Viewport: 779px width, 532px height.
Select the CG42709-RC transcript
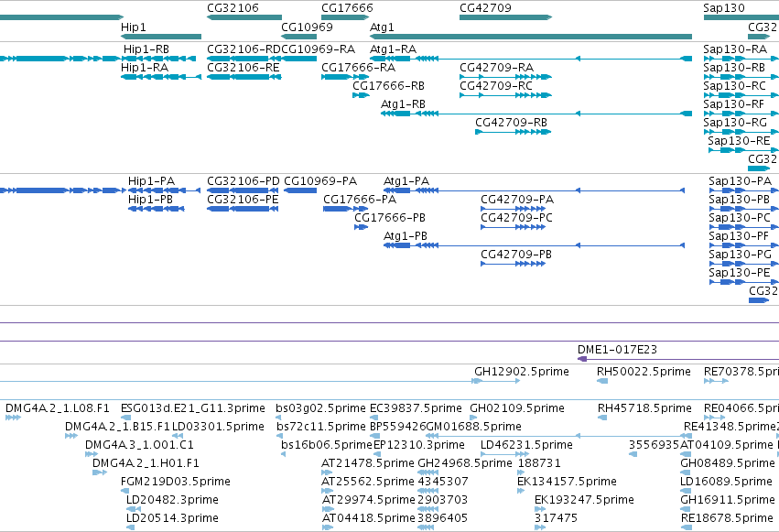pyautogui.click(x=505, y=95)
